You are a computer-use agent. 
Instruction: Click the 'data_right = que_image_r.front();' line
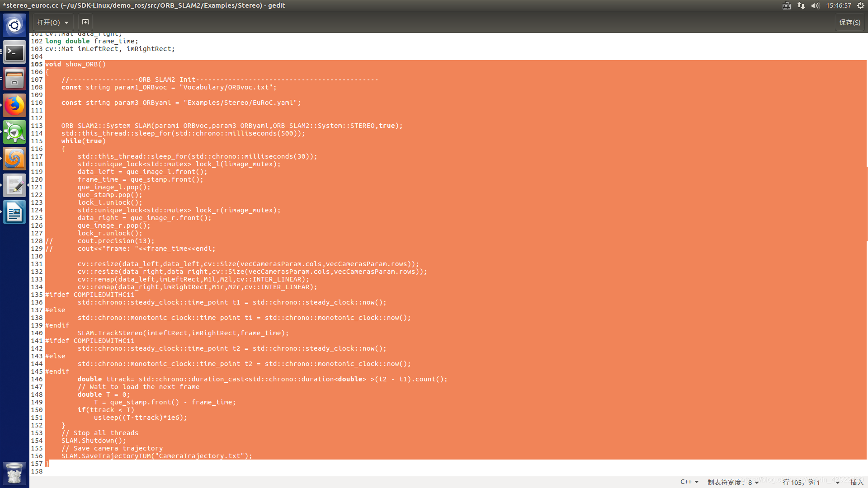tap(145, 218)
